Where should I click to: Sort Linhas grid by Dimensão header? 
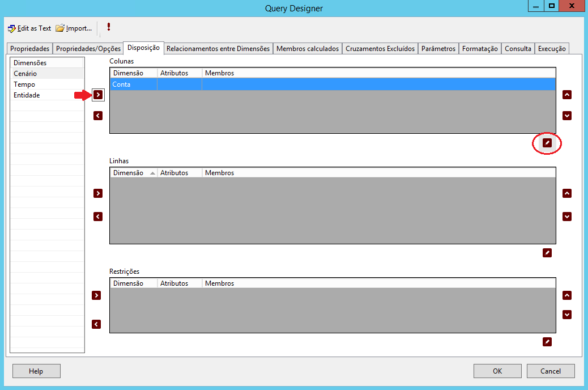134,173
